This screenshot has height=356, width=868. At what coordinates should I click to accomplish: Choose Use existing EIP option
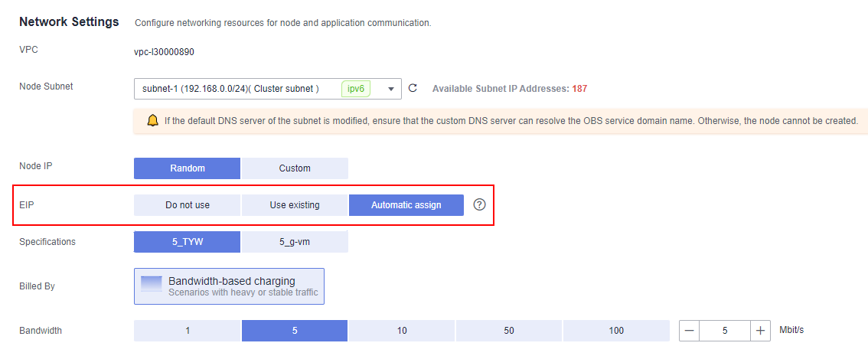point(295,205)
